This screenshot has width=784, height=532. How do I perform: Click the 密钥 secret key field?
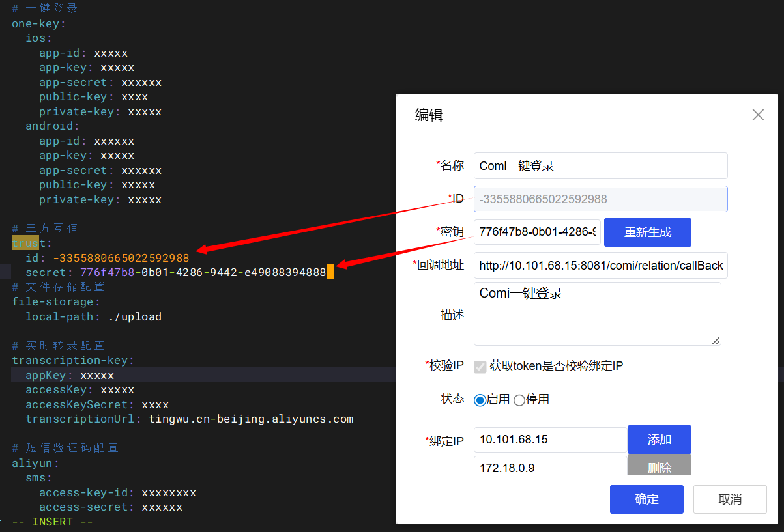tap(537, 232)
